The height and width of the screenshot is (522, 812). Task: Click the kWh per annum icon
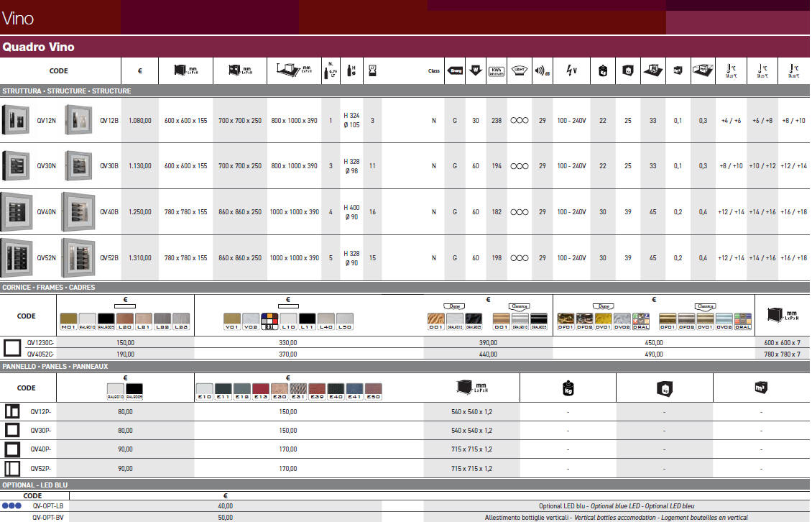point(496,71)
